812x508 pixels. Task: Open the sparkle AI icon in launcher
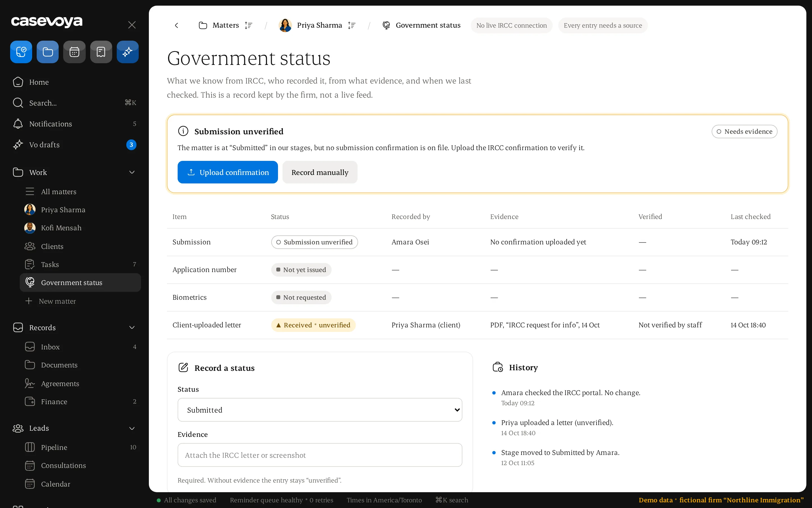(x=127, y=52)
